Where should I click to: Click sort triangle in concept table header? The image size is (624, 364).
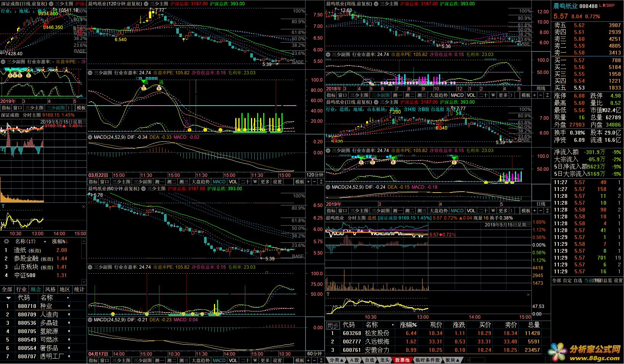tap(8, 298)
